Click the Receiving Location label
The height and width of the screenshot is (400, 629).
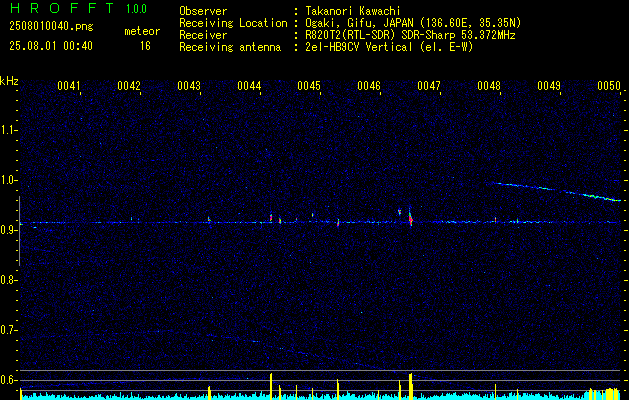(x=233, y=23)
